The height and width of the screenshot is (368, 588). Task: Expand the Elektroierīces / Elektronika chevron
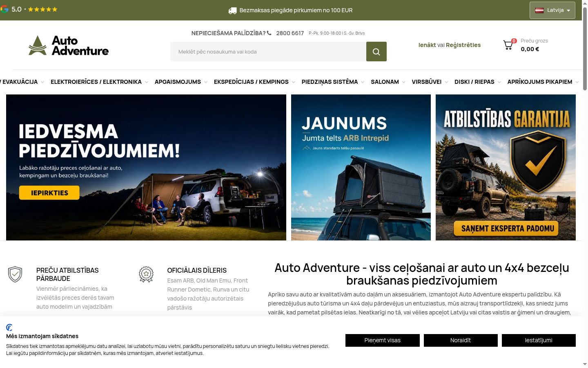(147, 82)
